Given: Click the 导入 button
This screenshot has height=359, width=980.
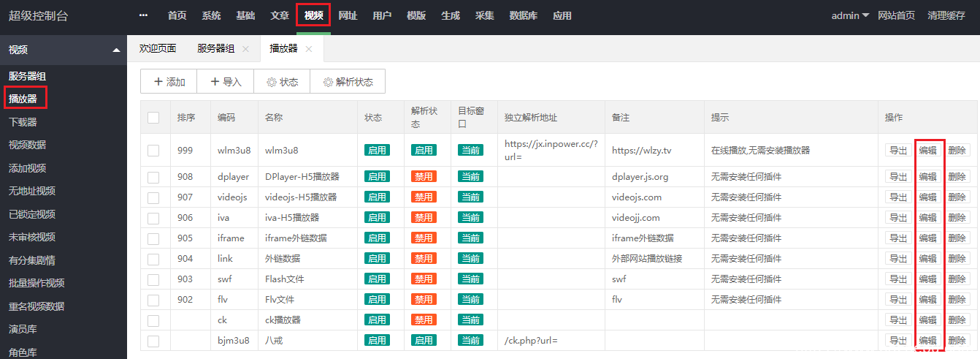Looking at the screenshot, I should click(226, 82).
